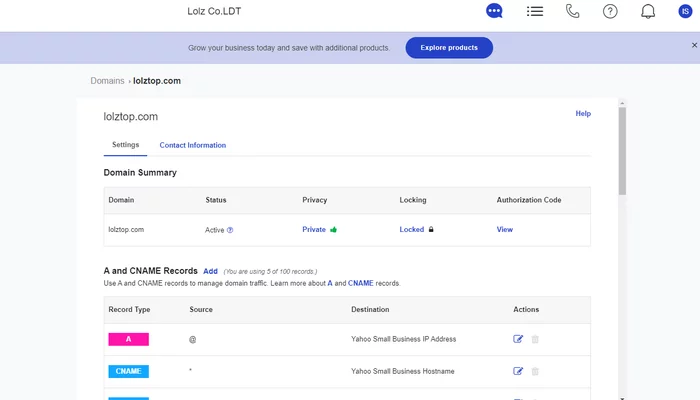Click the 'Authorization Code' column header

pyautogui.click(x=529, y=200)
